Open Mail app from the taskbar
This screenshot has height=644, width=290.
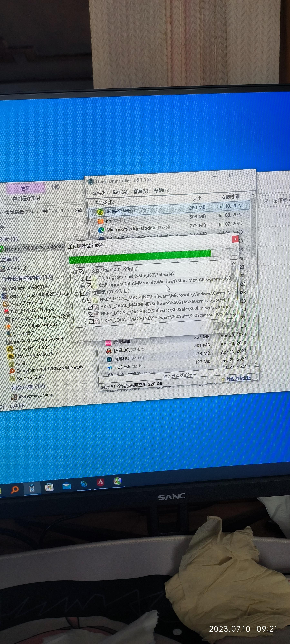click(67, 486)
